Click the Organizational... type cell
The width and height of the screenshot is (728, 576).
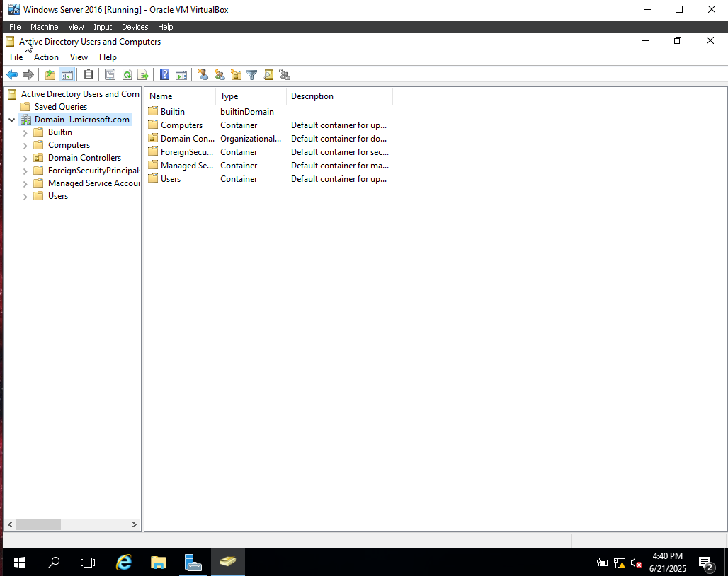(251, 138)
